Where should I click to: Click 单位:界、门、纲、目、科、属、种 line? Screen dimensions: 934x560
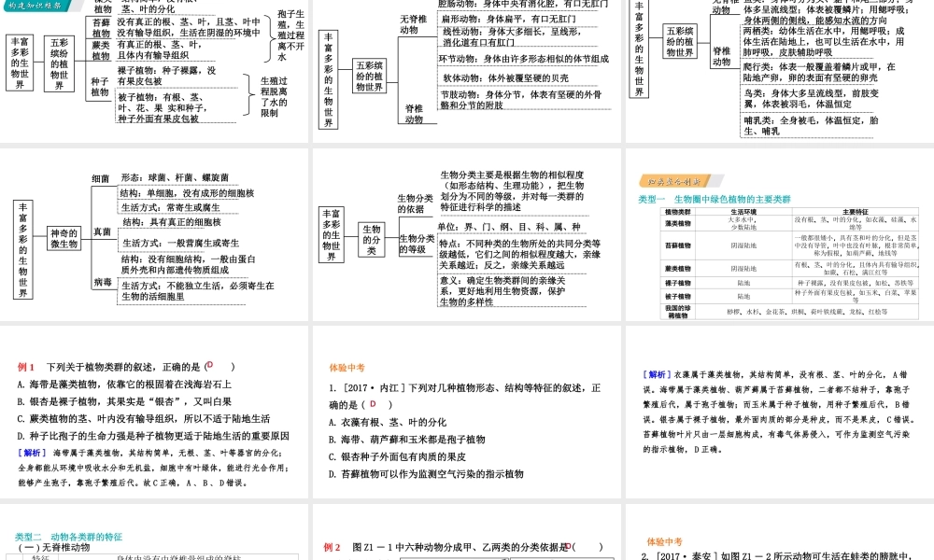tap(509, 227)
